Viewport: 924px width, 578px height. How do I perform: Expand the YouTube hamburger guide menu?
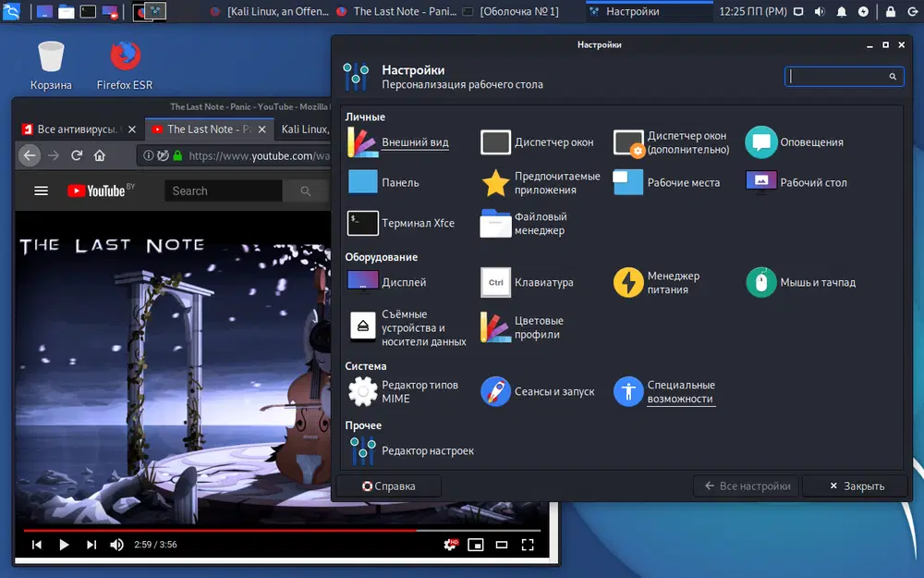[41, 191]
